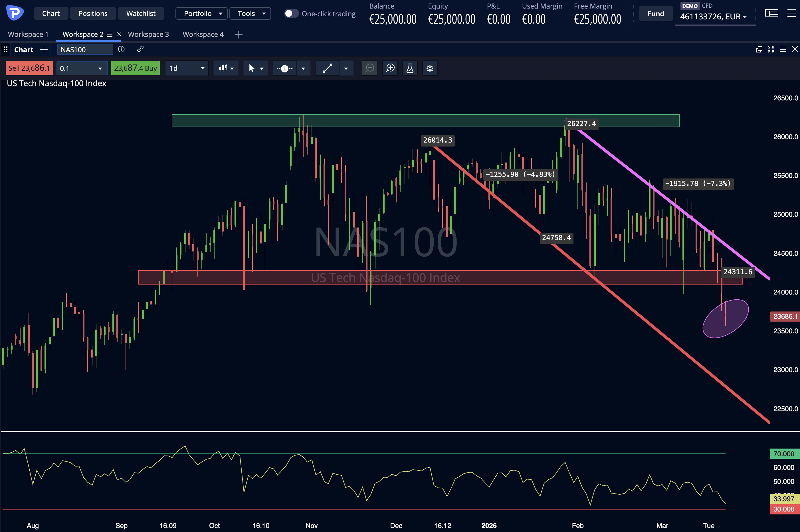Expand the 1d timeframe dropdown
This screenshot has height=532, width=800.
coord(187,68)
